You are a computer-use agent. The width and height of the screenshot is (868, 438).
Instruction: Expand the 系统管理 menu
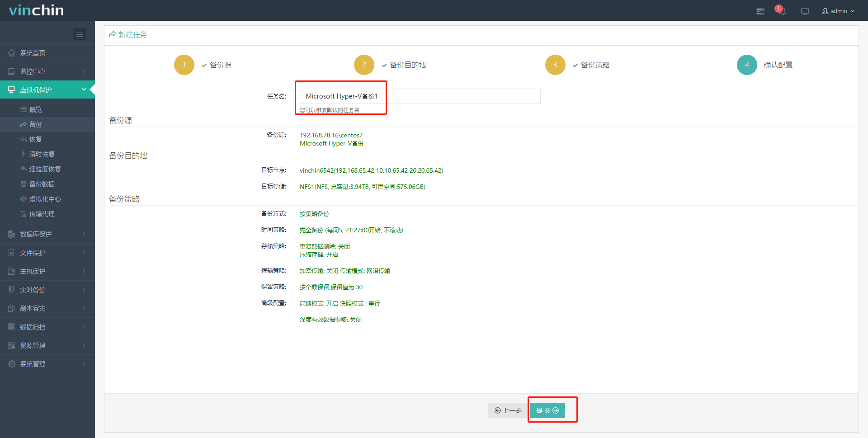tap(47, 364)
